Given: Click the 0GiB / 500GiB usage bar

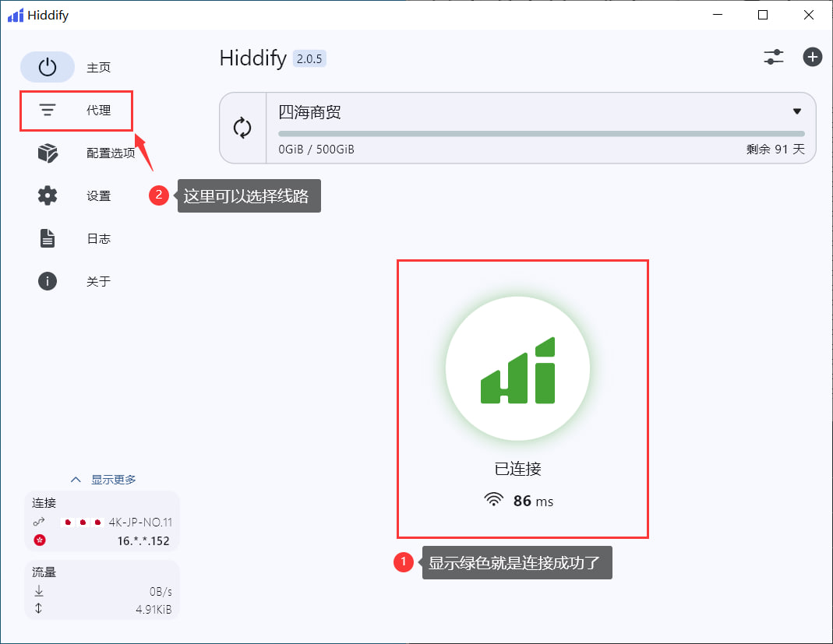Looking at the screenshot, I should (x=541, y=134).
